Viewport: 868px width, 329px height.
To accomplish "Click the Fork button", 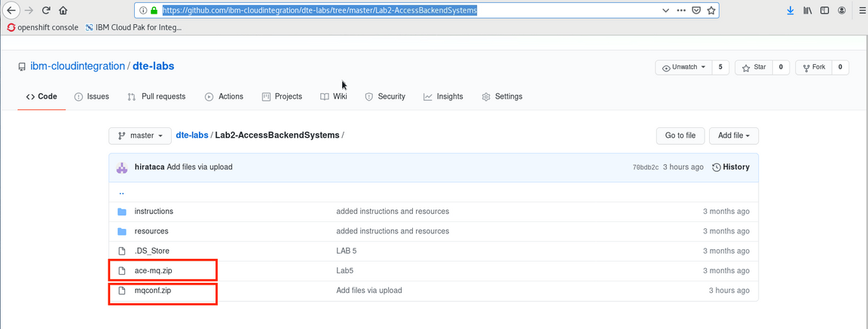I will pos(813,68).
